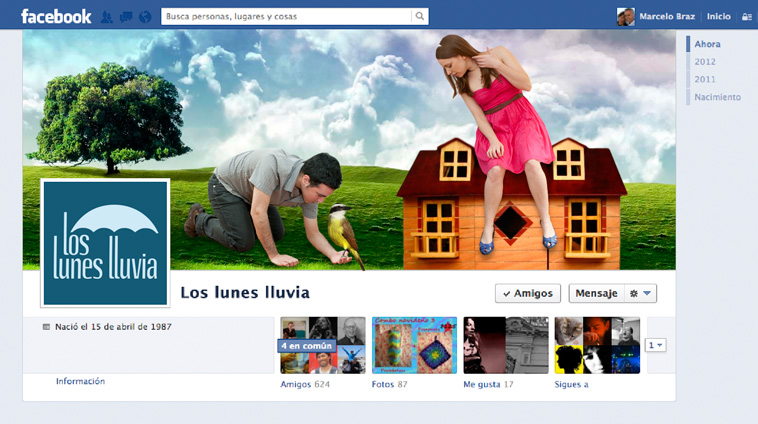The width and height of the screenshot is (758, 424).
Task: Select Ahora in the timeline
Action: coord(707,44)
